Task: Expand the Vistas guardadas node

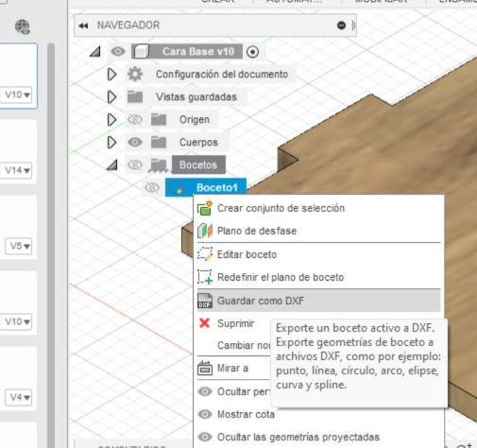Action: click(111, 97)
